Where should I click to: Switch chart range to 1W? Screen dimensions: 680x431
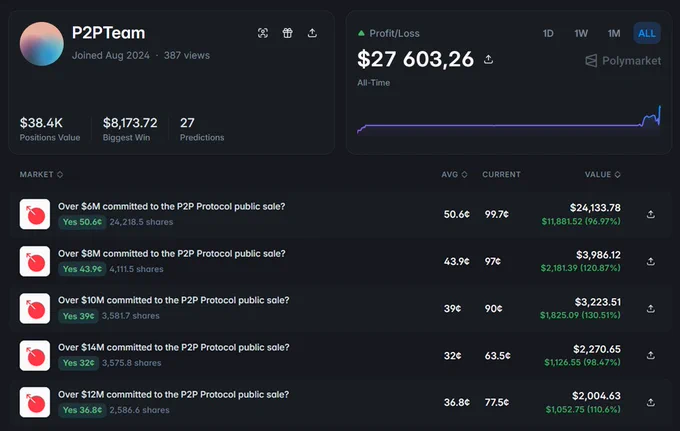581,33
